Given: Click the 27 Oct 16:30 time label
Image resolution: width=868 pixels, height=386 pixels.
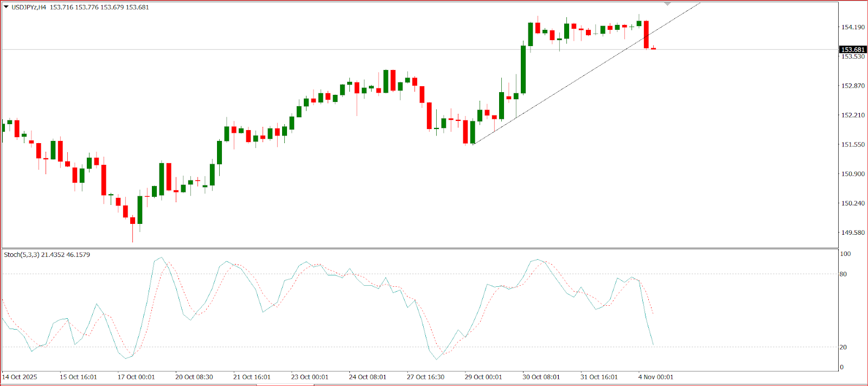Looking at the screenshot, I should (425, 377).
